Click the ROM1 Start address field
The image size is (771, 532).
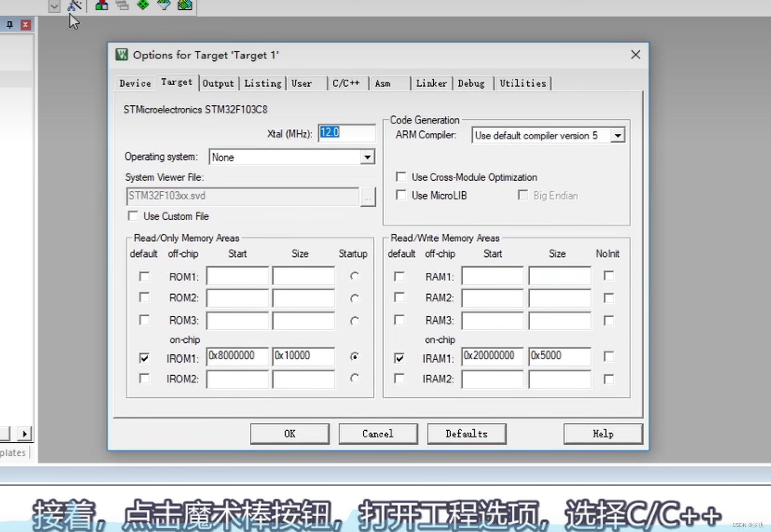pos(238,275)
